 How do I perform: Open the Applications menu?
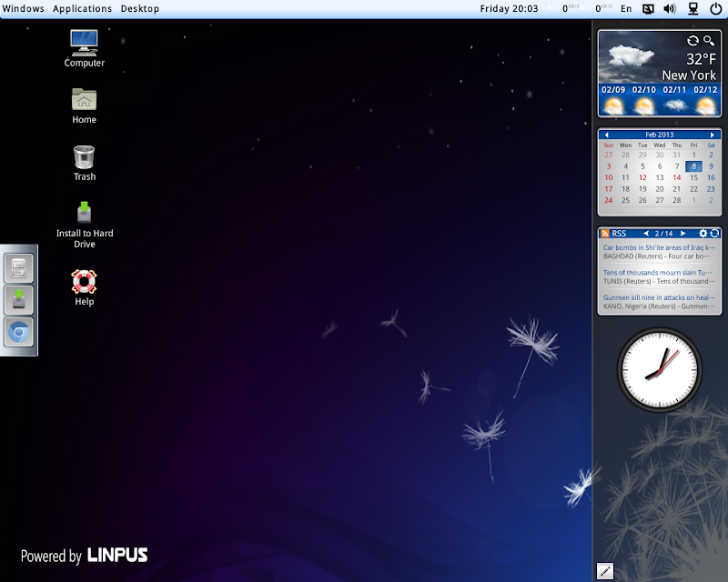(x=82, y=8)
